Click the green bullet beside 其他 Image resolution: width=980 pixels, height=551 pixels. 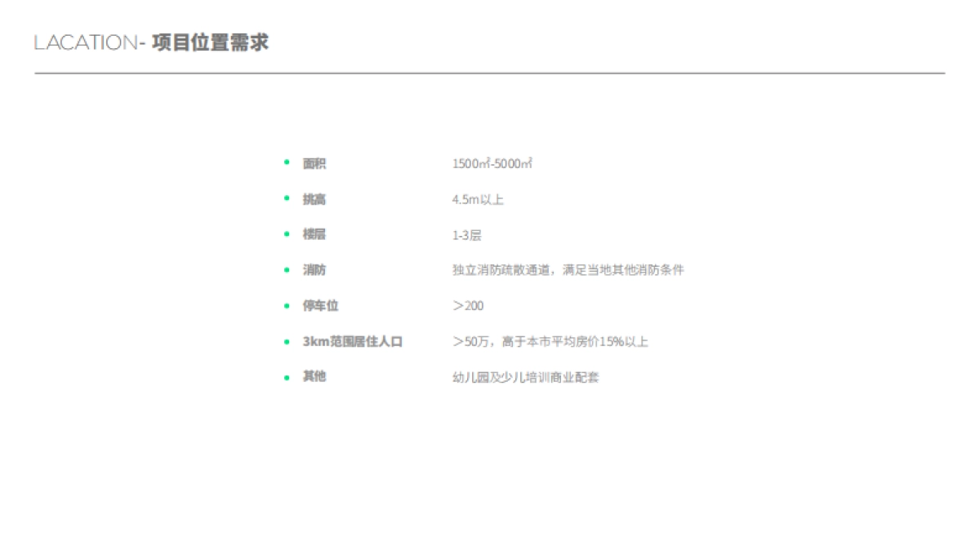coord(286,375)
